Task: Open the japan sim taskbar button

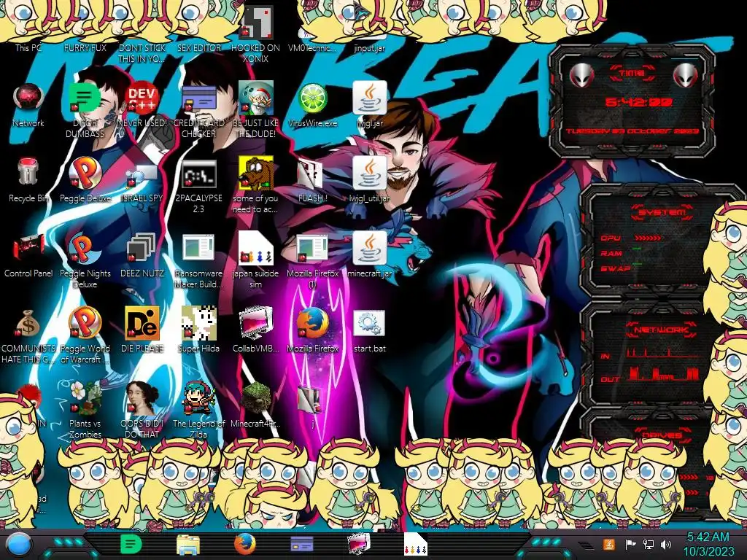Action: click(415, 544)
